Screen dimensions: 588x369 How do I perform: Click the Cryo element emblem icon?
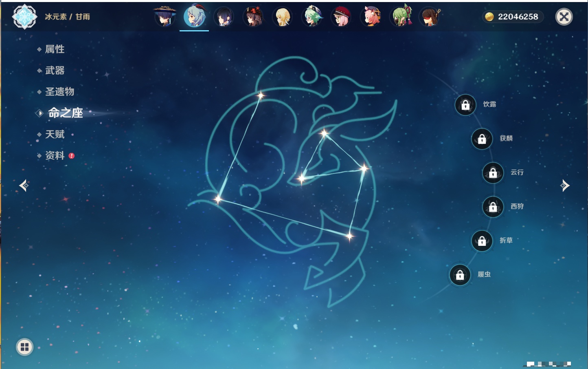(x=24, y=17)
